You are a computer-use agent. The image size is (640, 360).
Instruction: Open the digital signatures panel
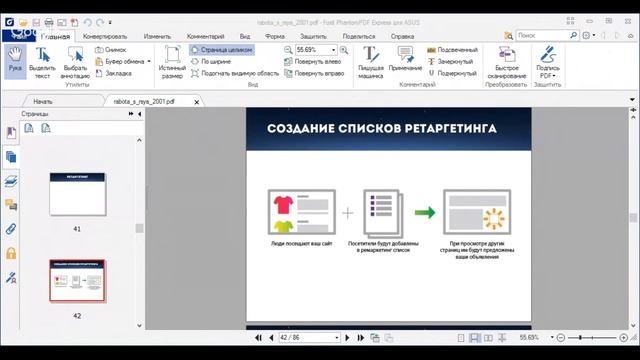click(11, 278)
